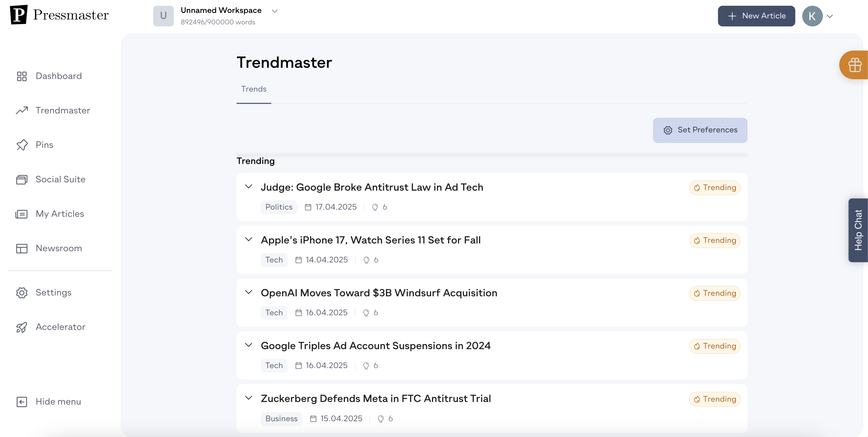Expand the Judge: Google Broke Antitrust Law trend
Image resolution: width=868 pixels, height=437 pixels.
[249, 187]
